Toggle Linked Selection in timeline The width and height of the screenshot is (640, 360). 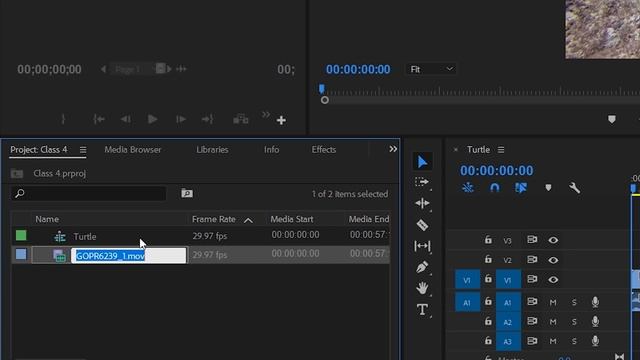click(521, 188)
